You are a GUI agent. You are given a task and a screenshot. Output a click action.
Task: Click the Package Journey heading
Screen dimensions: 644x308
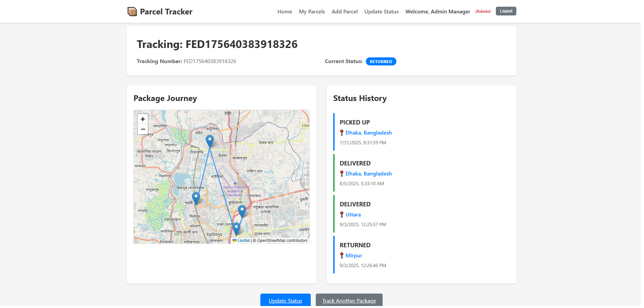pos(165,98)
